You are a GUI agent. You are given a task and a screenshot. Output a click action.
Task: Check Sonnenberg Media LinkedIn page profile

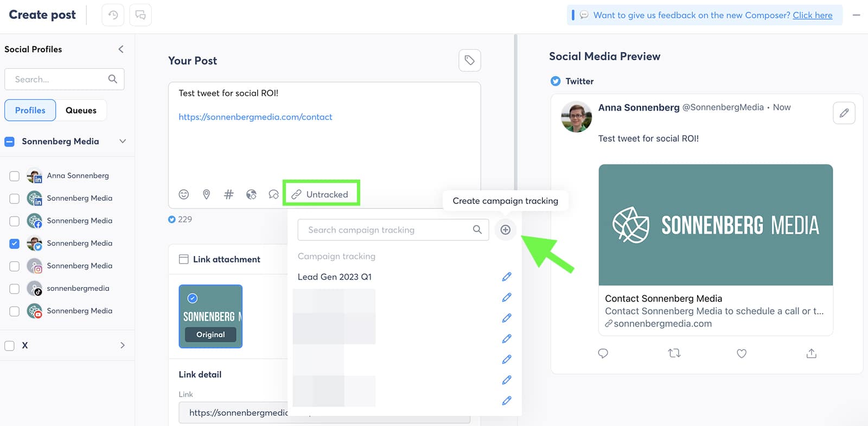[15, 199]
